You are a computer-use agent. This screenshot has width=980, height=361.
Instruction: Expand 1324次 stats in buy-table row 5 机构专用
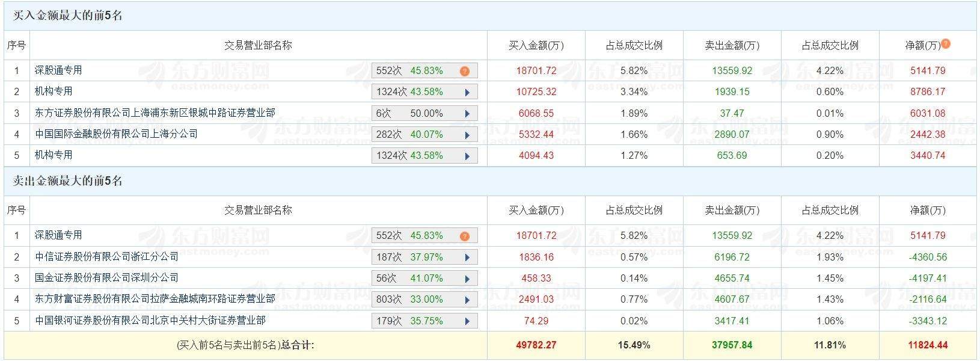tap(467, 156)
